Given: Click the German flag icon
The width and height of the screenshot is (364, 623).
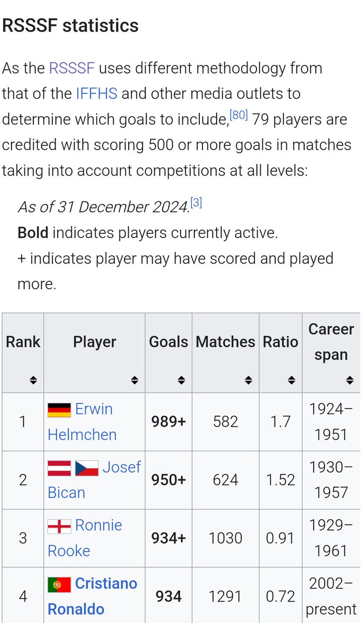Looking at the screenshot, I should pyautogui.click(x=59, y=410).
